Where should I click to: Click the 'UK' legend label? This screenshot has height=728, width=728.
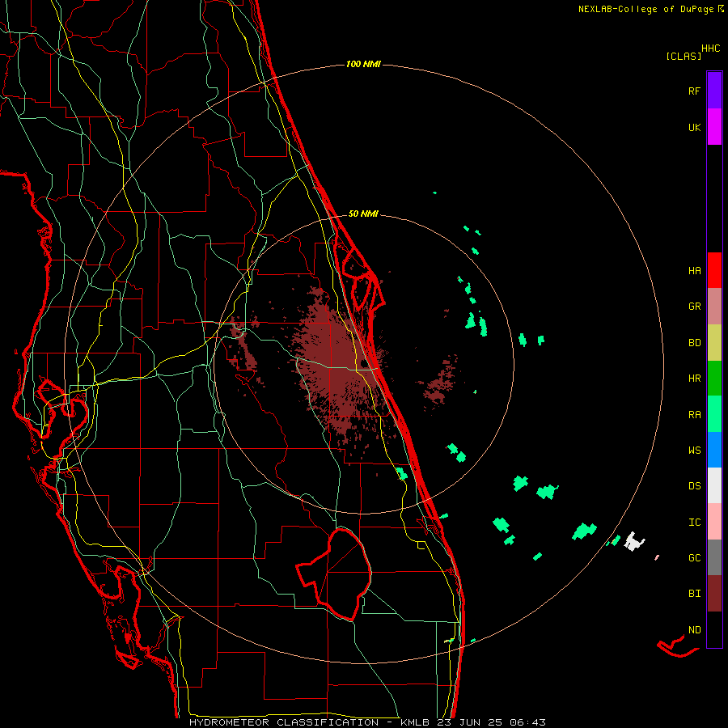point(695,128)
